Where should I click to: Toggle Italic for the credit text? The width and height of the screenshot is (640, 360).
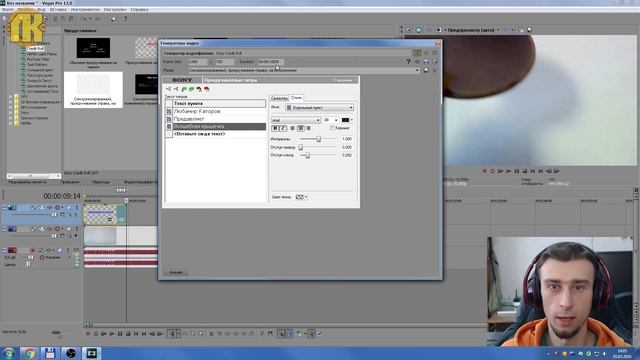click(x=283, y=128)
